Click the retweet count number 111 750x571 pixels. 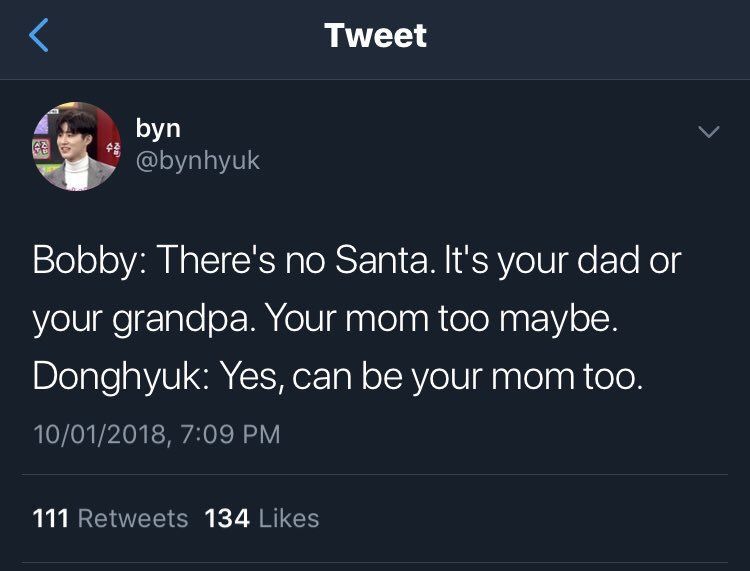[x=50, y=518]
